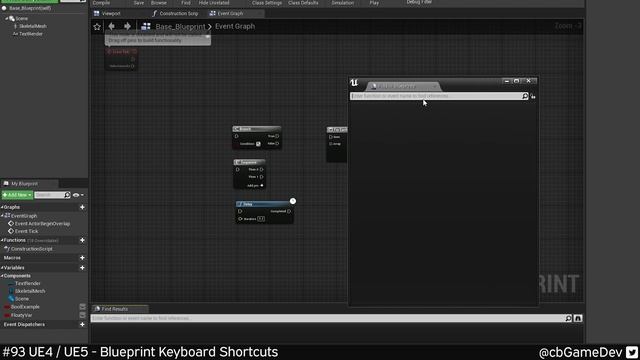Add a new variable with Variables plus icon
This screenshot has height=360, width=640.
pos(82,268)
